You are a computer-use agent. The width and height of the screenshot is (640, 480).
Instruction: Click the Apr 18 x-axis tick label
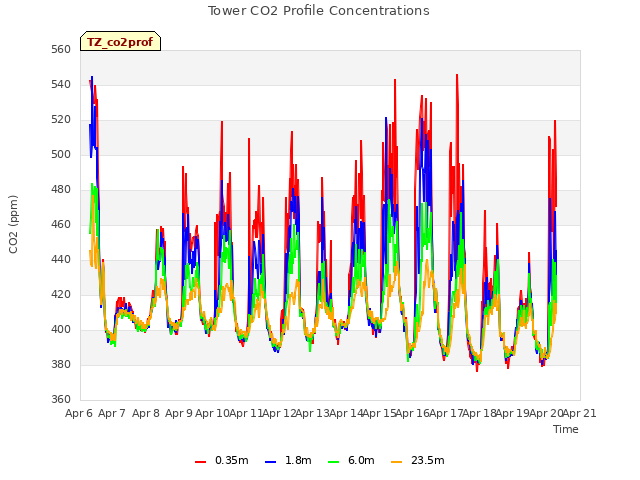coord(479,413)
